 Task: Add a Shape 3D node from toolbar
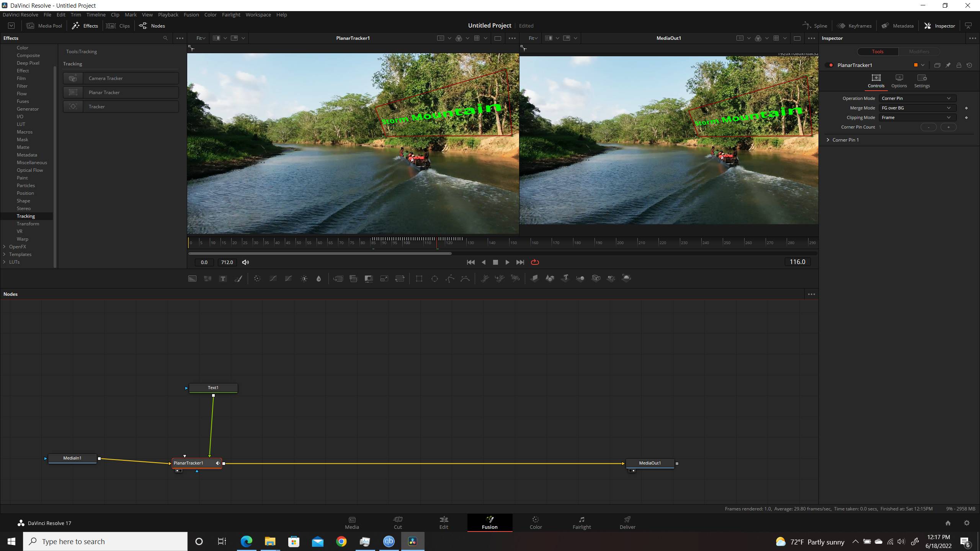[550, 279]
